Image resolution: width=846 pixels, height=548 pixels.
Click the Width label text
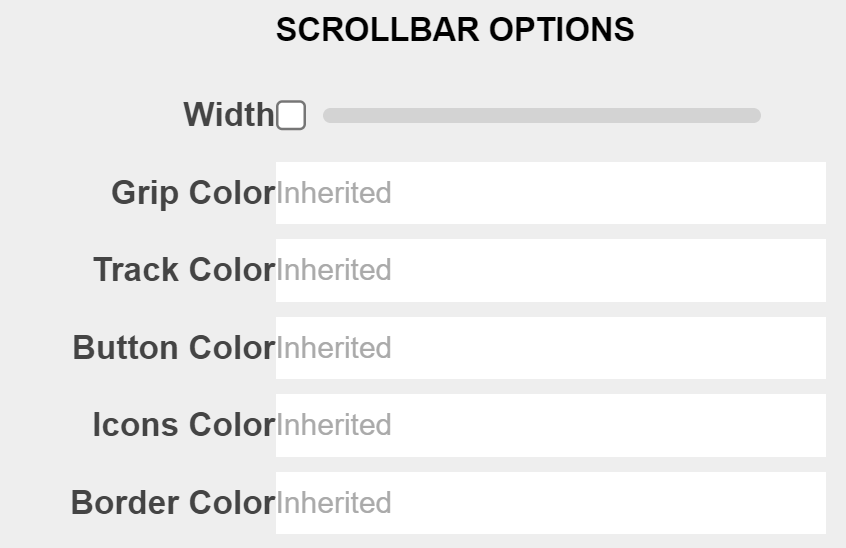[228, 115]
